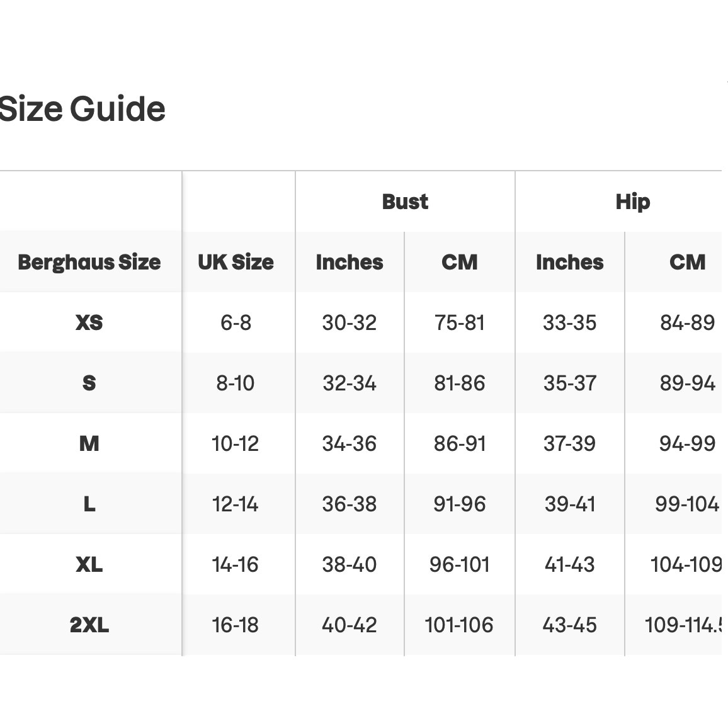Click the UK Size header cell

tap(236, 263)
